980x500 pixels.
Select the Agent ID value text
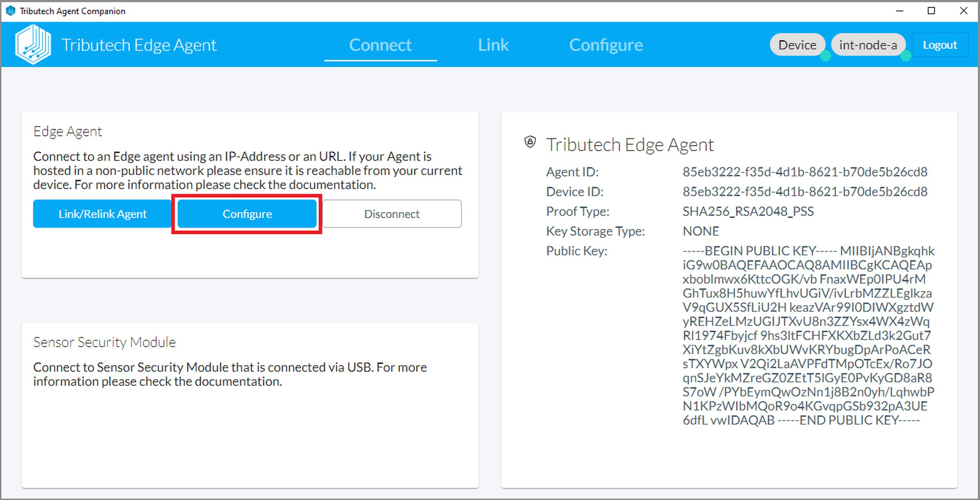pyautogui.click(x=805, y=172)
